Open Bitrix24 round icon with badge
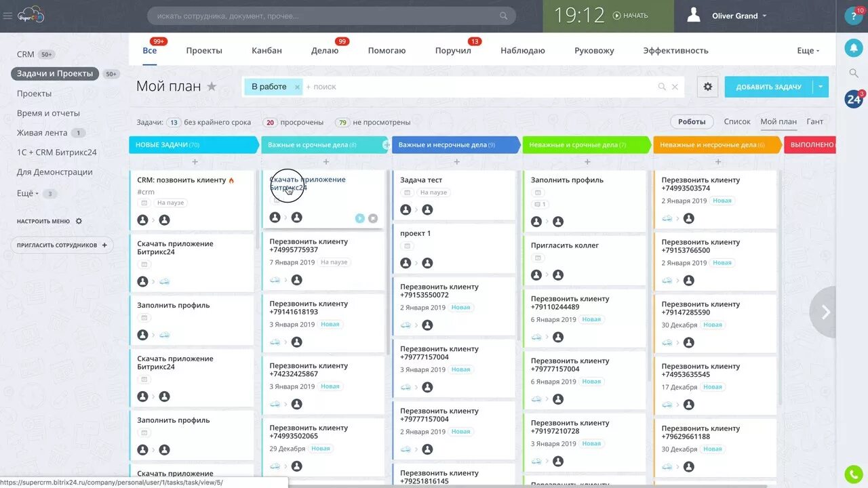Viewport: 868px width, 488px height. click(854, 100)
